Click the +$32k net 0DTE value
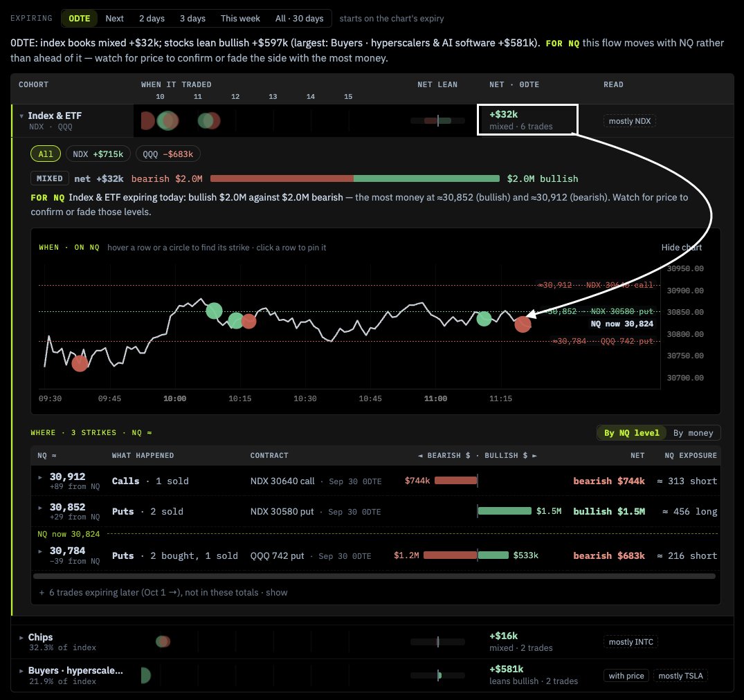This screenshot has width=744, height=700. pyautogui.click(x=503, y=114)
